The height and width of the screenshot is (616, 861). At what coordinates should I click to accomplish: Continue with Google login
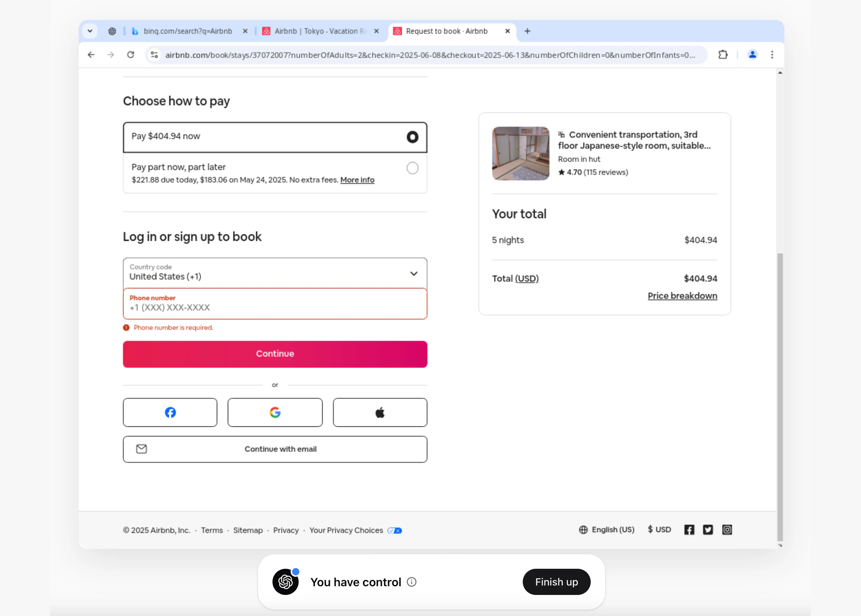275,412
